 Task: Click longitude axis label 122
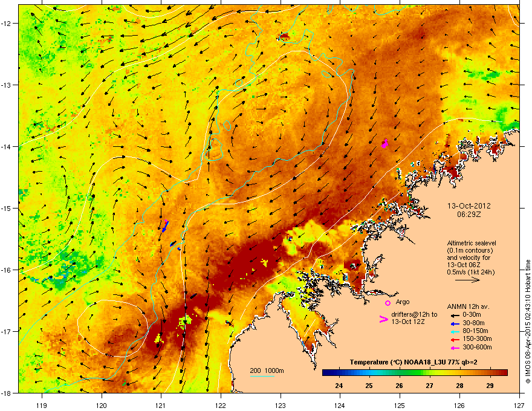pos(221,405)
